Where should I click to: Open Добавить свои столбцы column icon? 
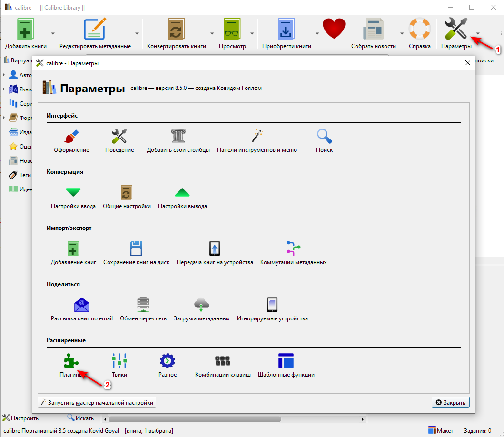[178, 137]
